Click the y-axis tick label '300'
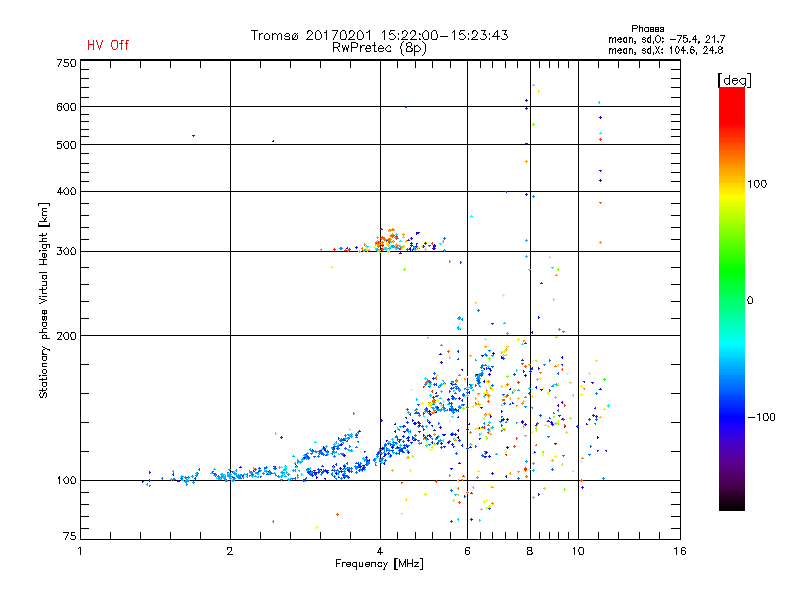 (66, 252)
